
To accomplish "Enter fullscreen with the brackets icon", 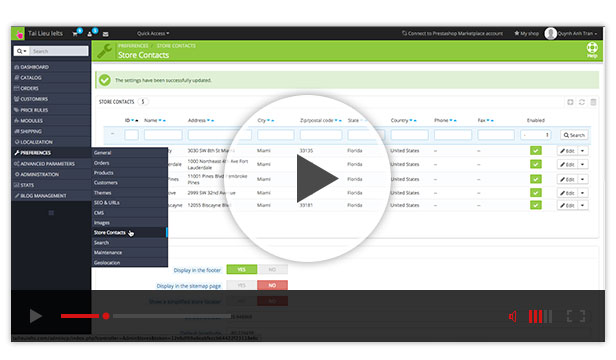I will pos(576,316).
